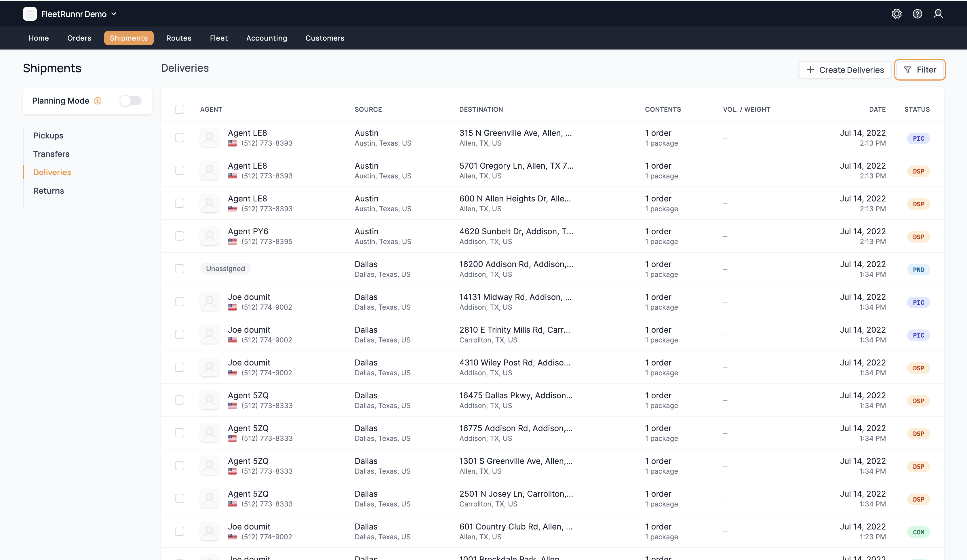Switch to the Accounting tab
The width and height of the screenshot is (967, 560).
tap(266, 38)
